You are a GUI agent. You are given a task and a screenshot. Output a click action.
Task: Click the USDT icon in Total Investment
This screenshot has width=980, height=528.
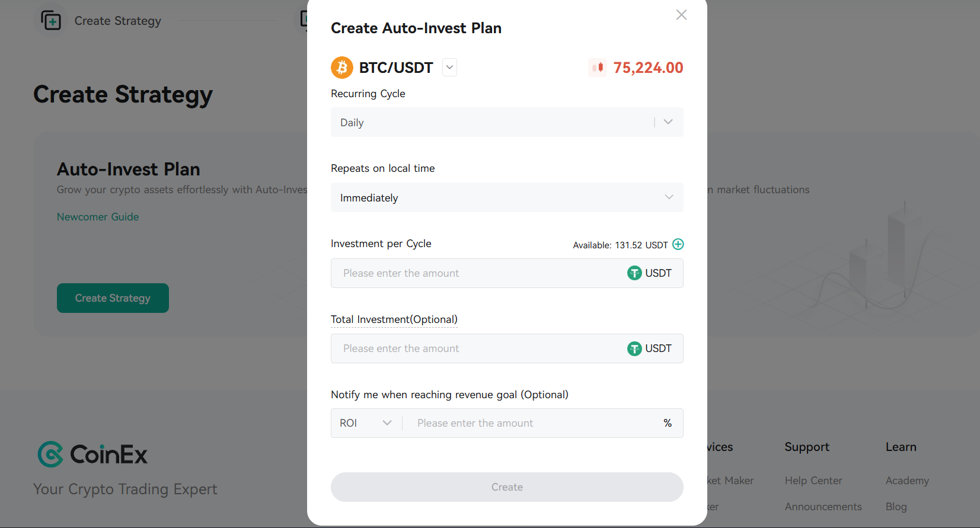[x=634, y=348]
